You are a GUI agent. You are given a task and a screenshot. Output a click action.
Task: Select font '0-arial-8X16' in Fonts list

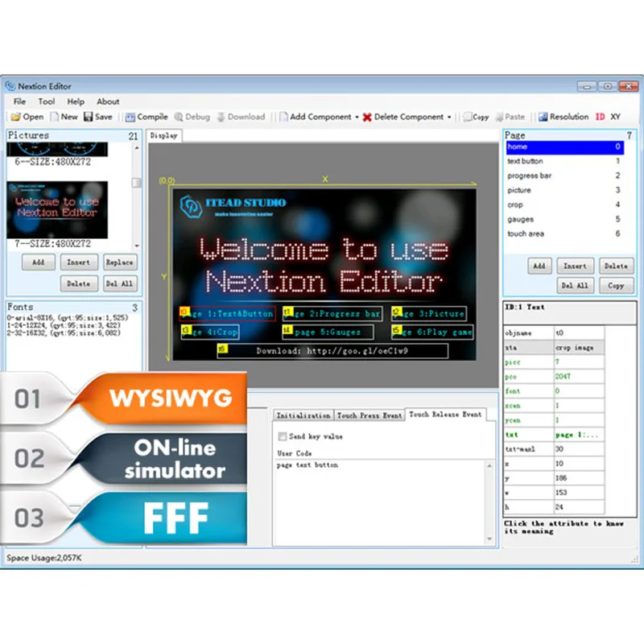68,318
